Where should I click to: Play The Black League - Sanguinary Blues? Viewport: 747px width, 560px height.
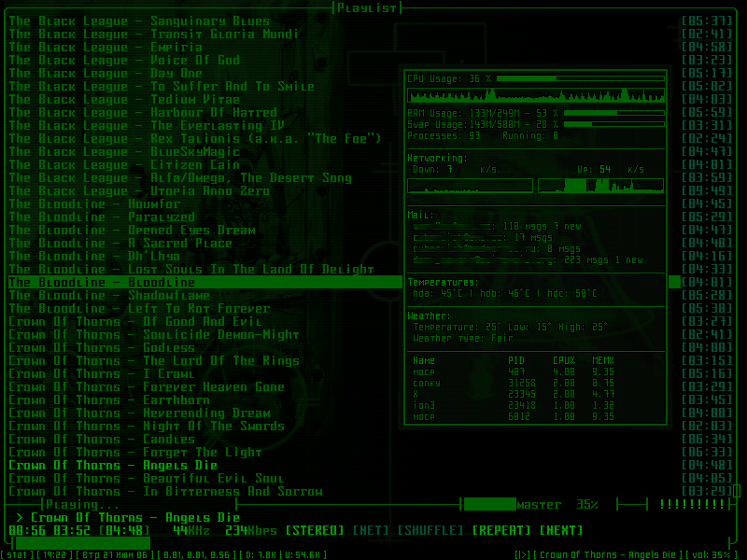[139, 21]
